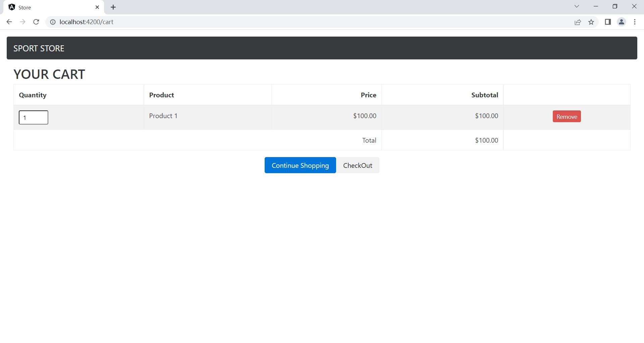The width and height of the screenshot is (644, 343).
Task: Select the Store browser tab
Action: (x=54, y=7)
